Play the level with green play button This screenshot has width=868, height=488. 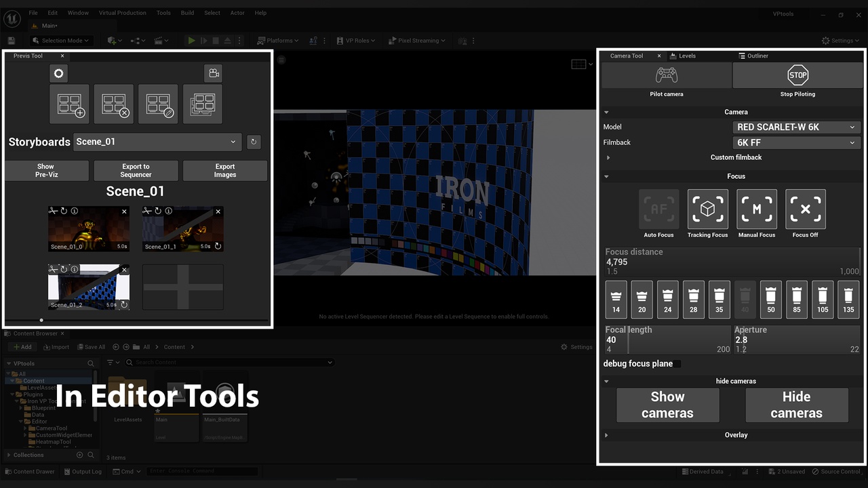(x=191, y=41)
